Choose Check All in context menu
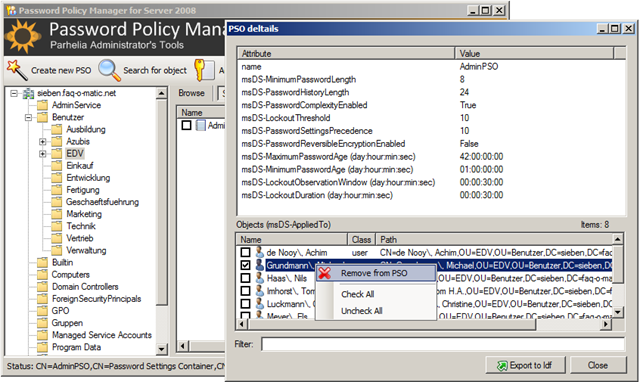The width and height of the screenshot is (640, 382). 358,294
